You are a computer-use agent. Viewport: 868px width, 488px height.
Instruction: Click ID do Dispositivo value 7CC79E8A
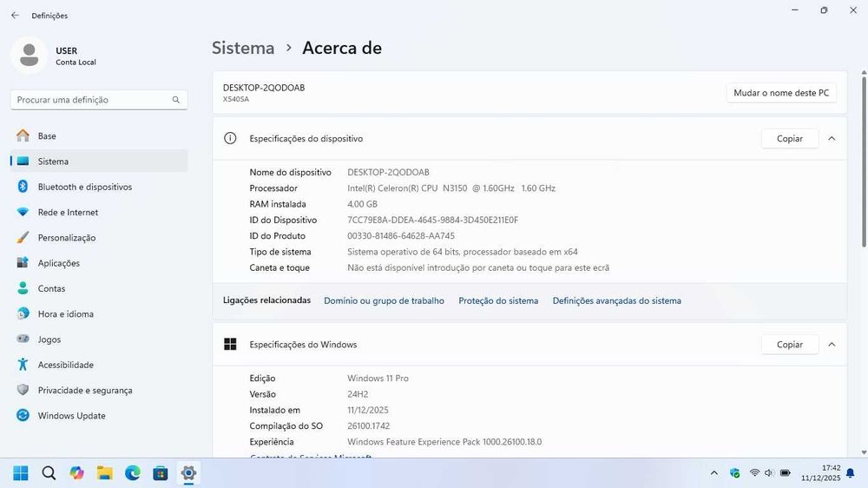[x=432, y=220]
